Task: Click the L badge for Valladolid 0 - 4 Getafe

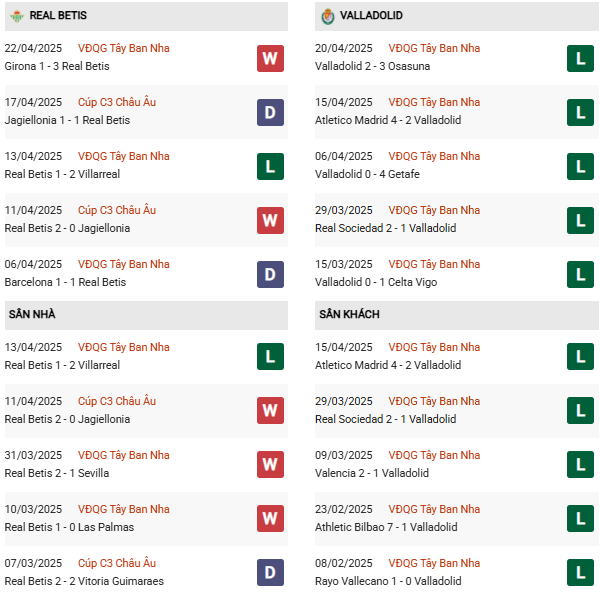Action: pos(580,166)
